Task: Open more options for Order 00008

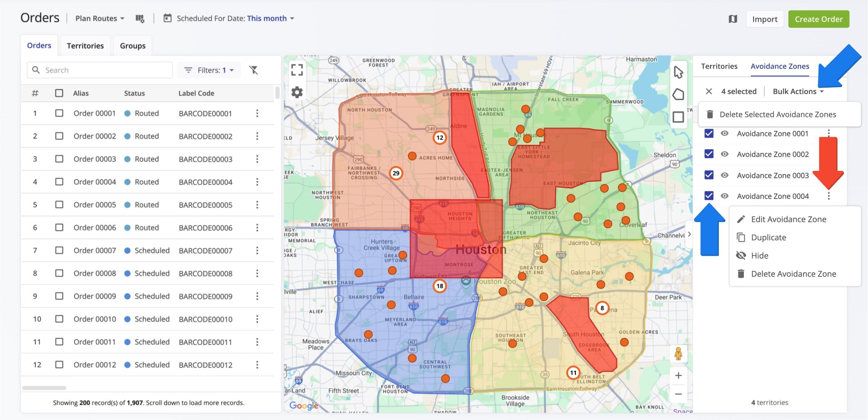Action: [x=257, y=274]
